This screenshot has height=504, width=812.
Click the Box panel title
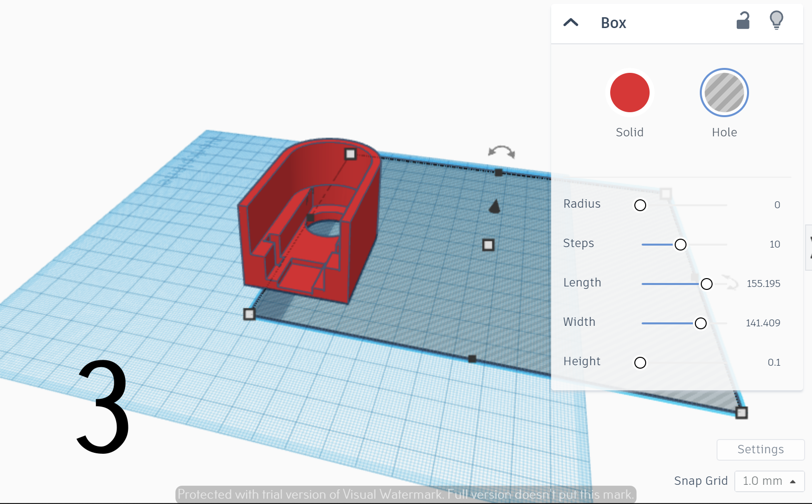[613, 23]
